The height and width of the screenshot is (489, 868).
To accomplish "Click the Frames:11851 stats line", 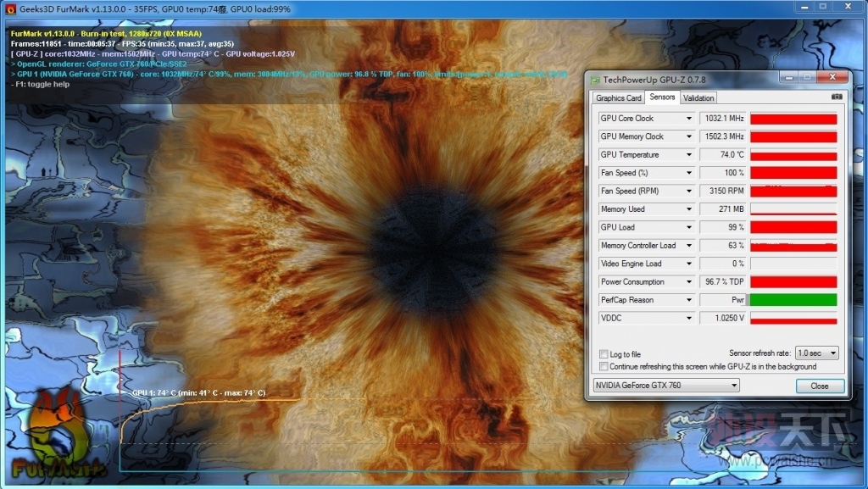I will pyautogui.click(x=122, y=44).
